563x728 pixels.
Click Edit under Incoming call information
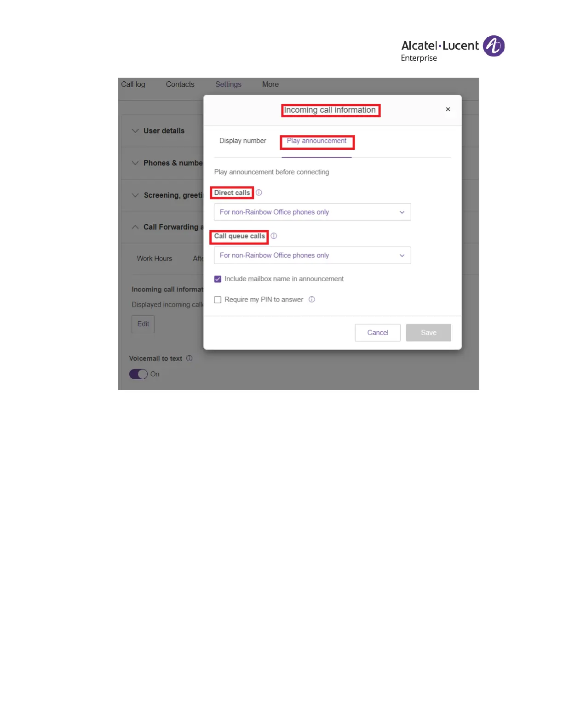pyautogui.click(x=143, y=324)
